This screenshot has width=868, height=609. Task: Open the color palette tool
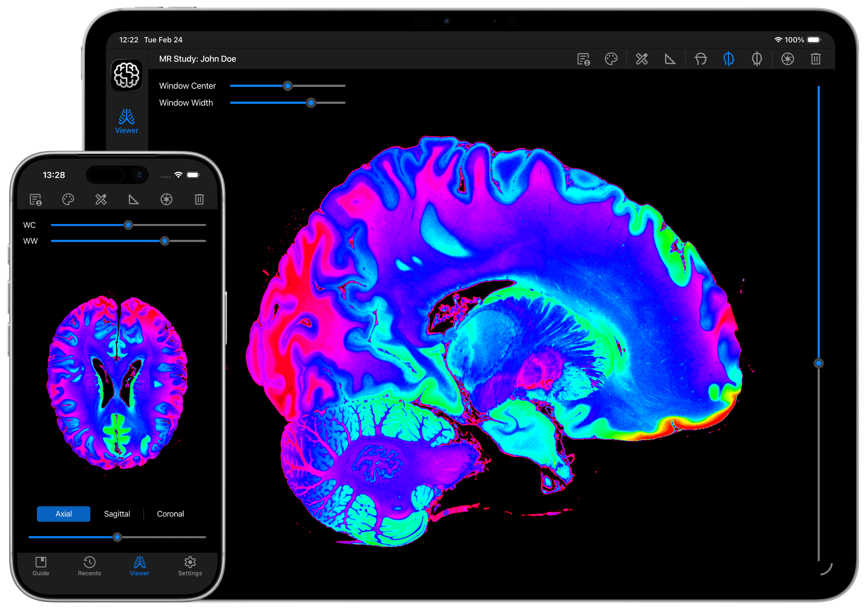click(612, 59)
